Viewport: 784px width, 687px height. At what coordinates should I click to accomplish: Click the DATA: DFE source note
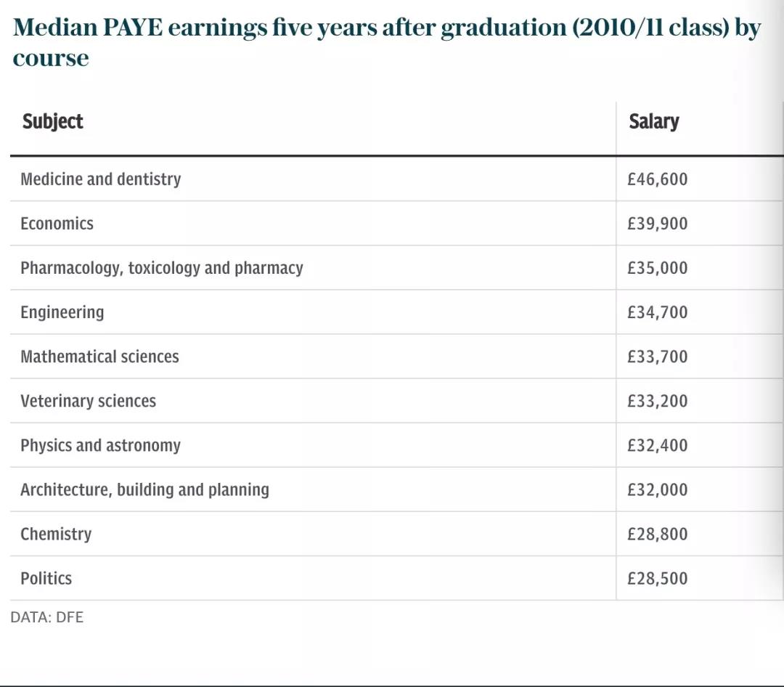click(47, 617)
